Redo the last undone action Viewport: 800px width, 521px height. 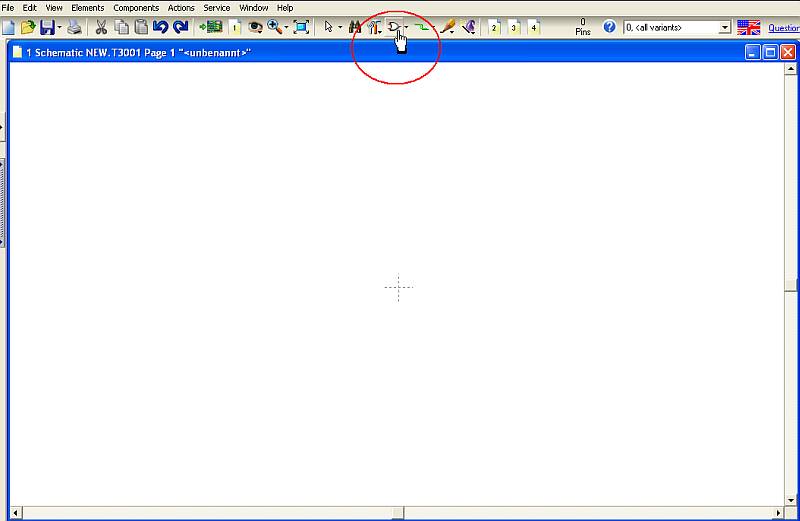pyautogui.click(x=181, y=27)
